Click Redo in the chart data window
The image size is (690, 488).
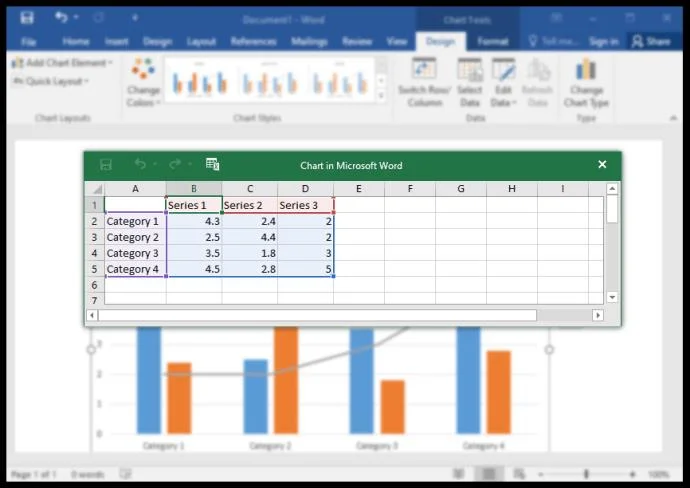175,164
